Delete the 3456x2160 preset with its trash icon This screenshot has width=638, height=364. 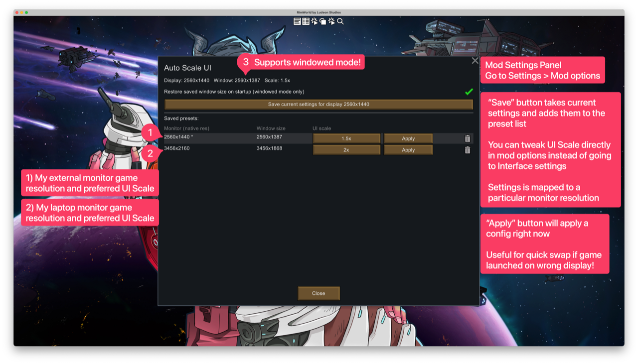(468, 150)
